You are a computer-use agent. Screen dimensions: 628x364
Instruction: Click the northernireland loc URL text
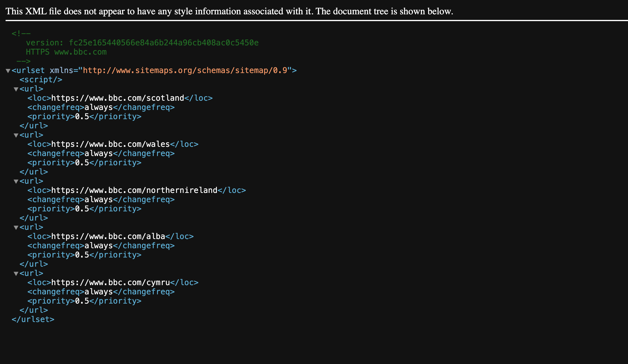[134, 190]
